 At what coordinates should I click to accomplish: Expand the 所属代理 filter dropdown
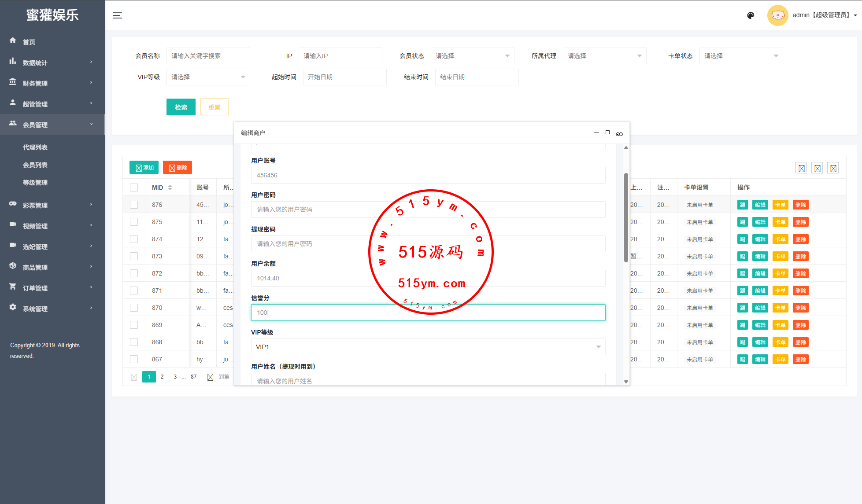[x=604, y=56]
